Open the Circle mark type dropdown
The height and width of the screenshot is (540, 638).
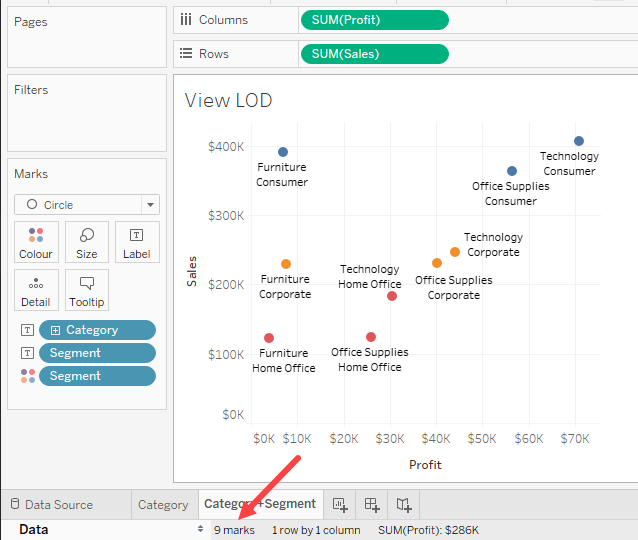click(x=150, y=205)
